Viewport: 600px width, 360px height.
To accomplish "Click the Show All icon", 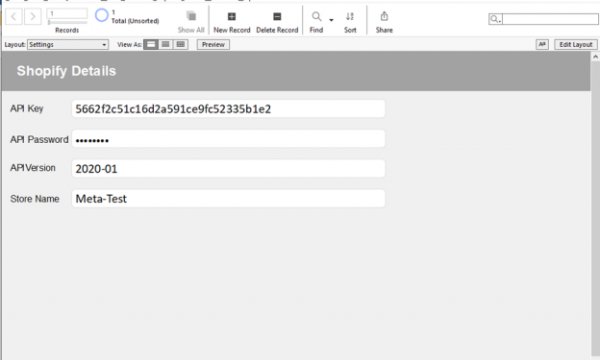I will click(x=191, y=16).
